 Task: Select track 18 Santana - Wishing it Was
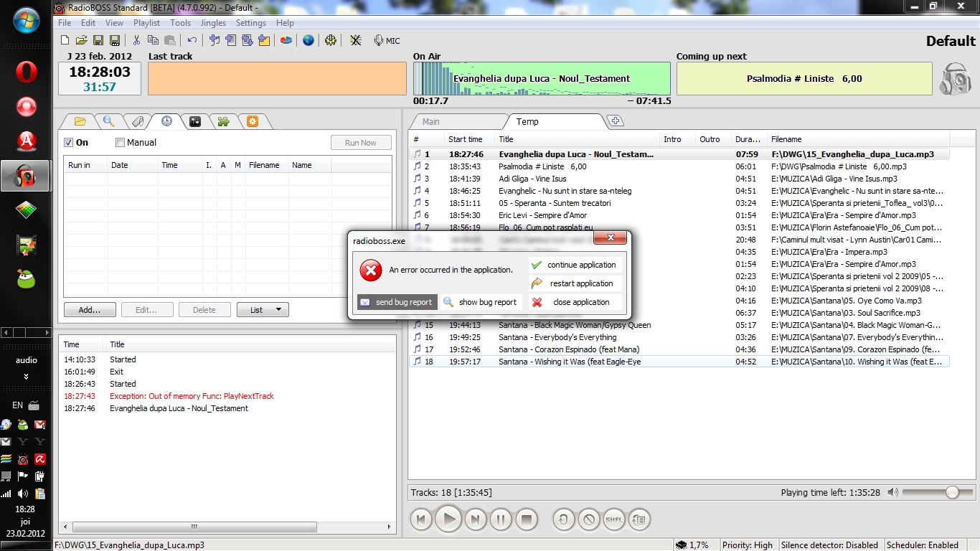coord(679,362)
